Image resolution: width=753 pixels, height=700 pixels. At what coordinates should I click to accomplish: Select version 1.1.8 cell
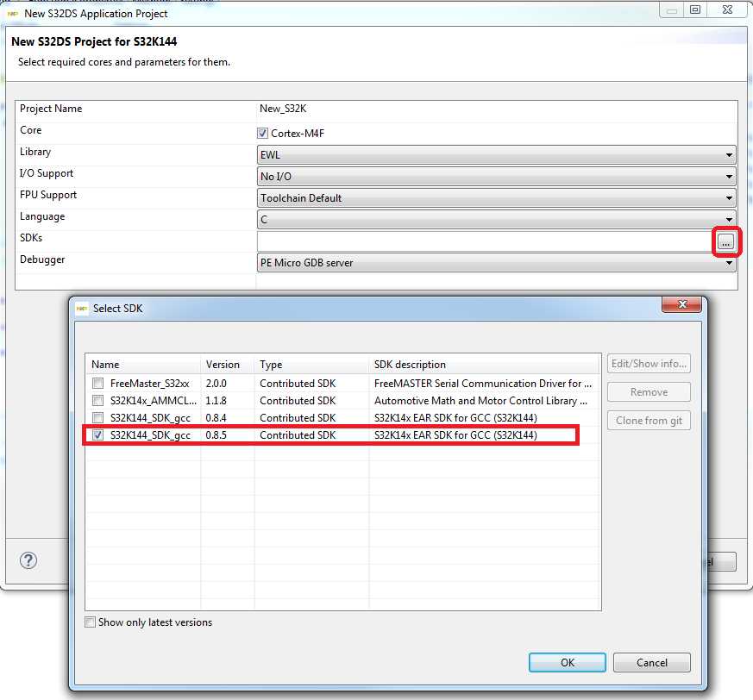tap(216, 401)
